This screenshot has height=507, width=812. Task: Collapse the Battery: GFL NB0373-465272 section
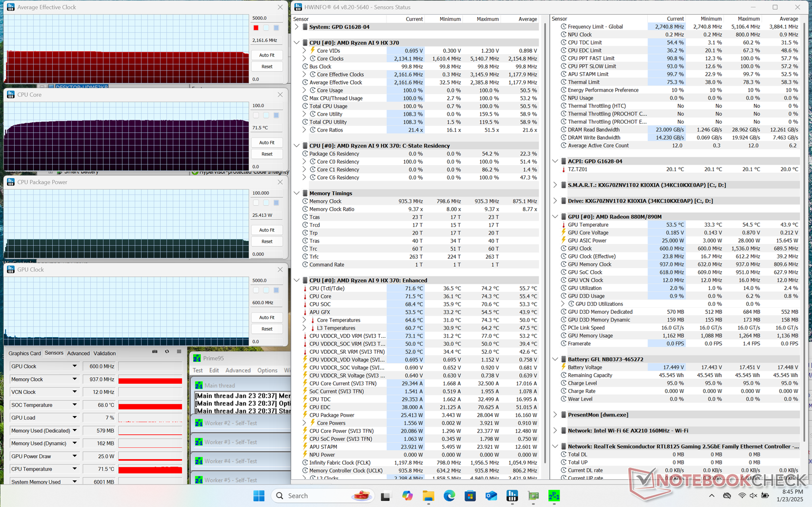(555, 359)
